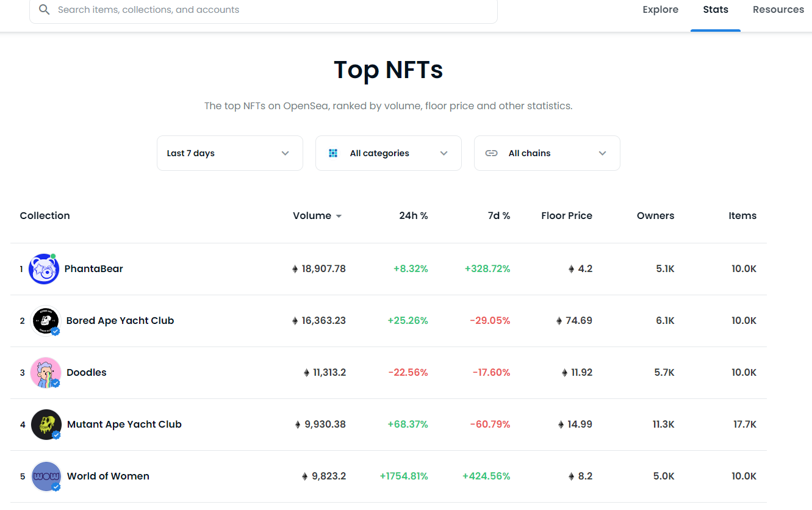Open the PhantaBear collection name link

click(x=94, y=269)
